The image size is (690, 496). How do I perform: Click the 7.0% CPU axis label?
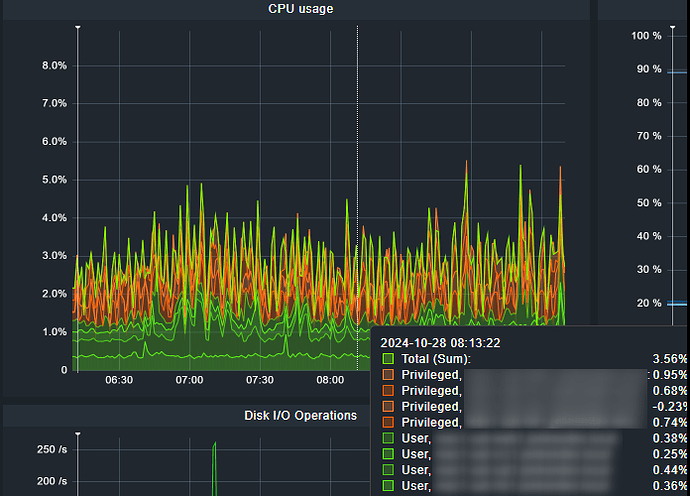[x=55, y=103]
